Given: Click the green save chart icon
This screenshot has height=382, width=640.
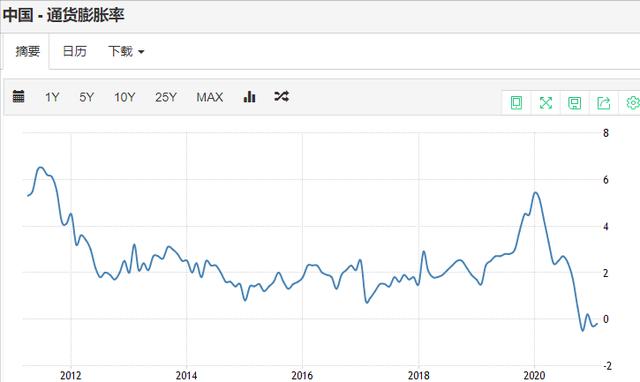Looking at the screenshot, I should click(575, 102).
